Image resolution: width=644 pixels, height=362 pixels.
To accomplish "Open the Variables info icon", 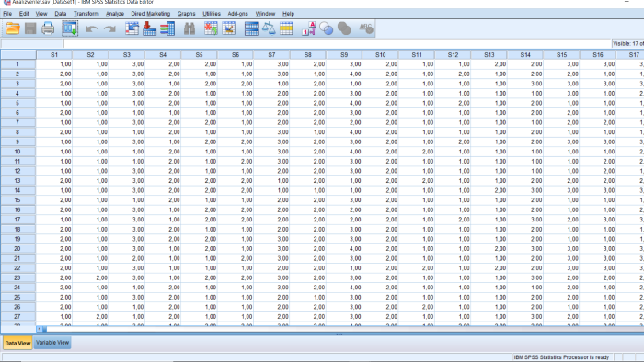I will [x=167, y=28].
